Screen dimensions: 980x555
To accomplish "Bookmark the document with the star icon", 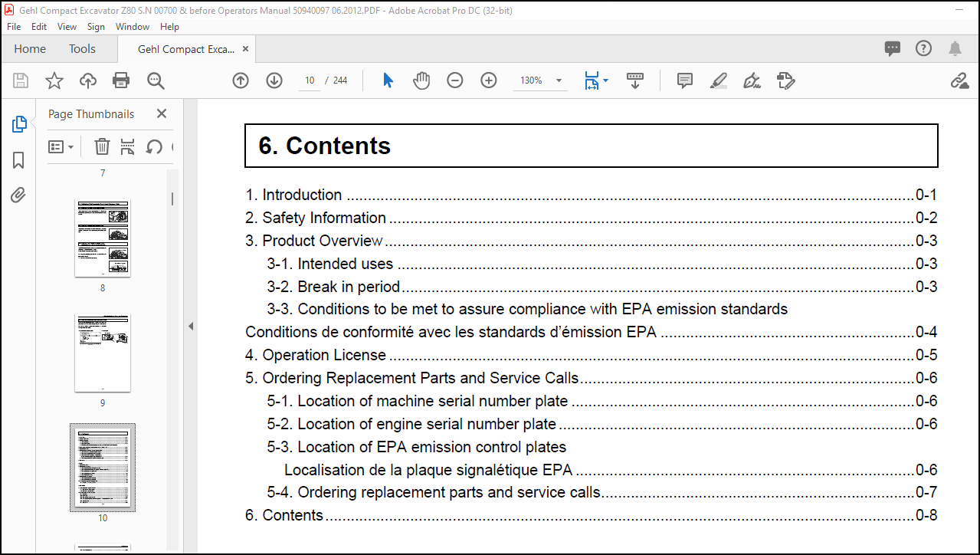I will coord(54,80).
